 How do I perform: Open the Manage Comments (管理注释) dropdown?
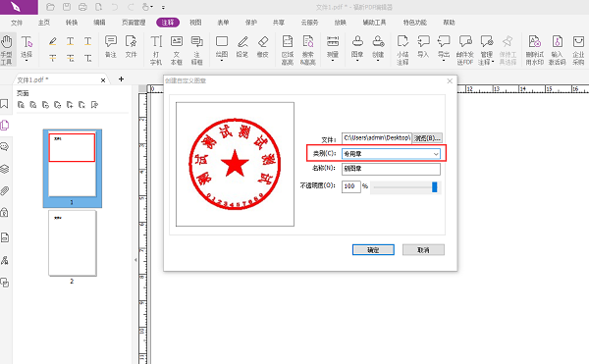point(493,62)
